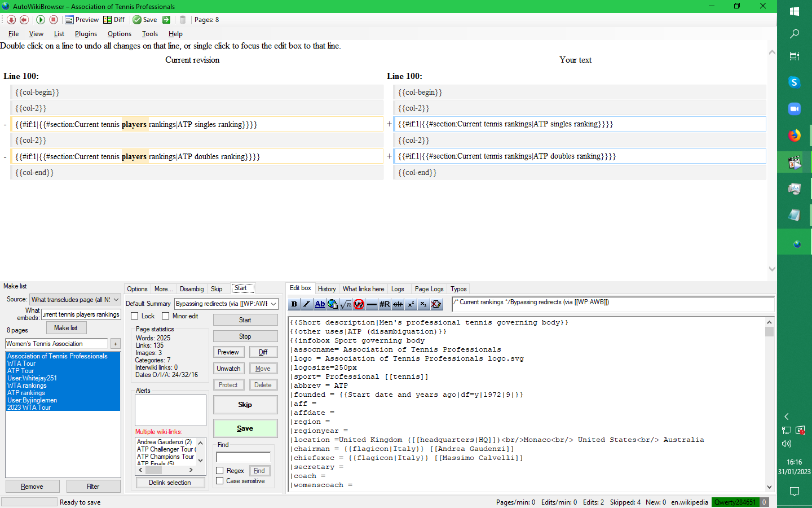
Task: Open the Default Summary dropdown
Action: [x=226, y=304]
